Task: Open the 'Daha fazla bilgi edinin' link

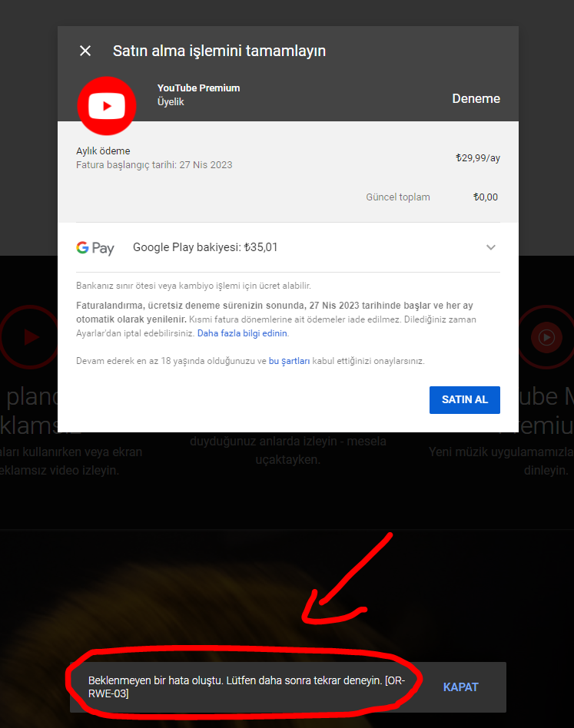Action: point(242,333)
